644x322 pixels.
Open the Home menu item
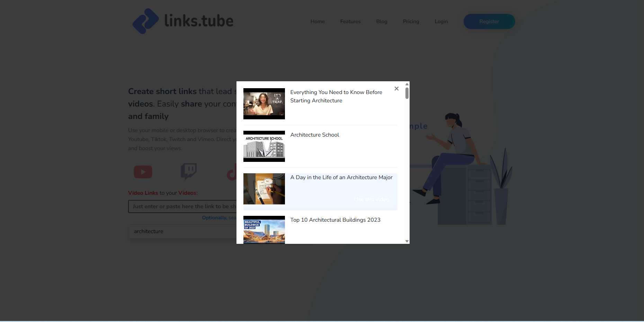pos(317,21)
